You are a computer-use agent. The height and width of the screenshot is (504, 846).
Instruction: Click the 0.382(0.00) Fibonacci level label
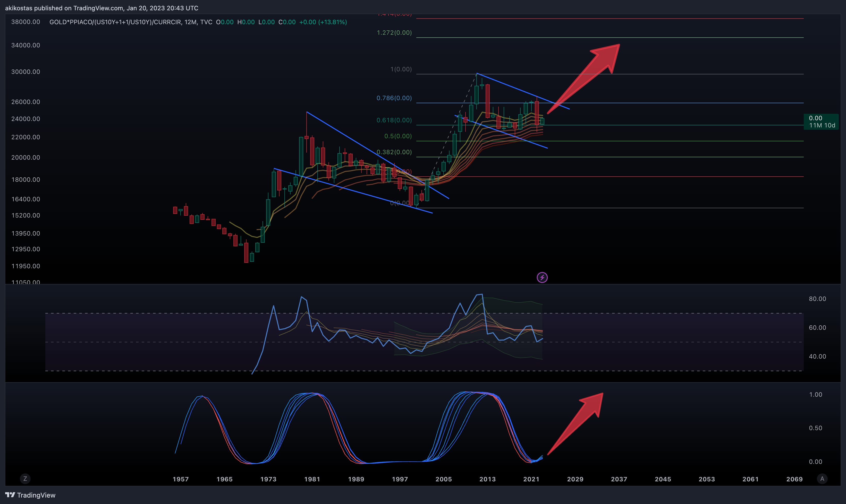[x=394, y=152]
